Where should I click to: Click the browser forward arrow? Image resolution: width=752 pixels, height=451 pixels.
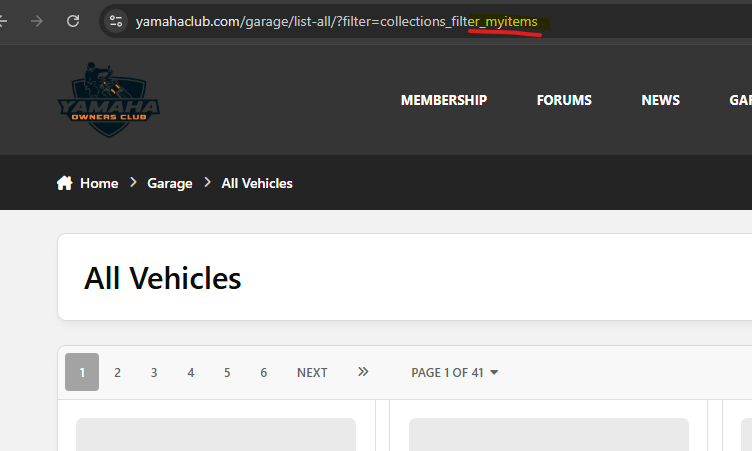pos(37,21)
